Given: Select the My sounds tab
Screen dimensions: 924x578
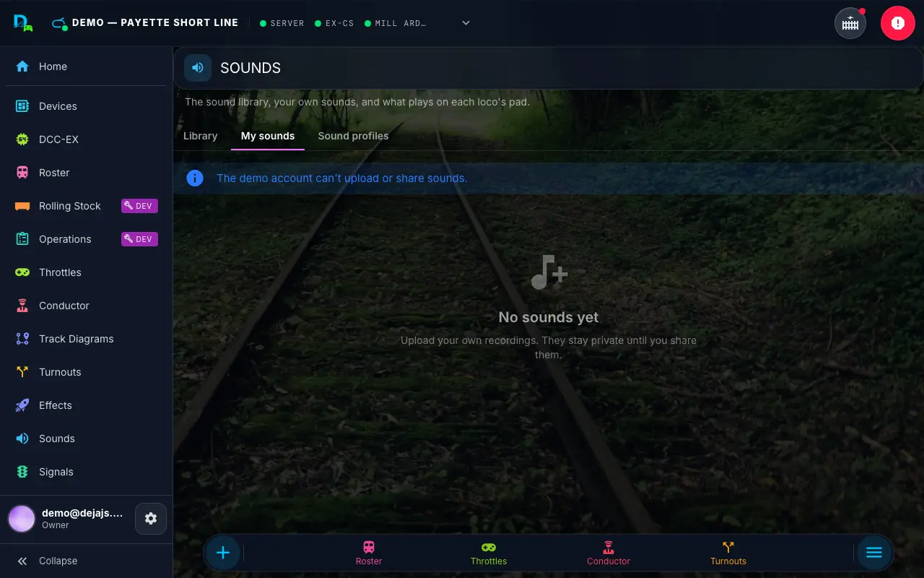Looking at the screenshot, I should point(268,136).
